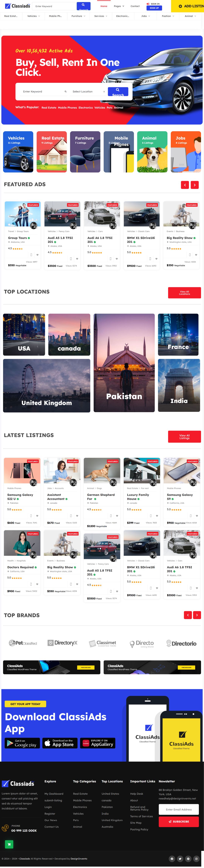Focus the newsletter Enter Email Address field
The width and height of the screenshot is (204, 868).
pyautogui.click(x=179, y=809)
